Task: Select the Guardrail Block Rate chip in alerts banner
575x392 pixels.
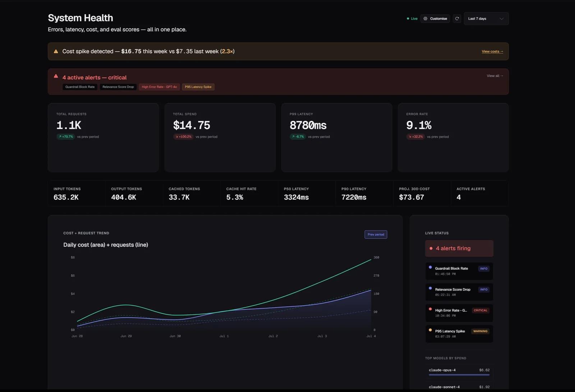Action: [x=80, y=87]
